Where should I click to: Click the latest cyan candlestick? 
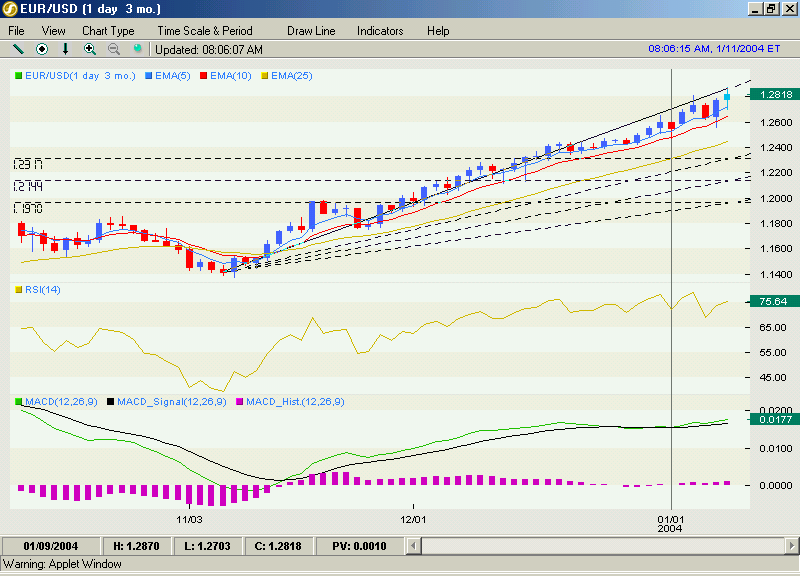(727, 97)
